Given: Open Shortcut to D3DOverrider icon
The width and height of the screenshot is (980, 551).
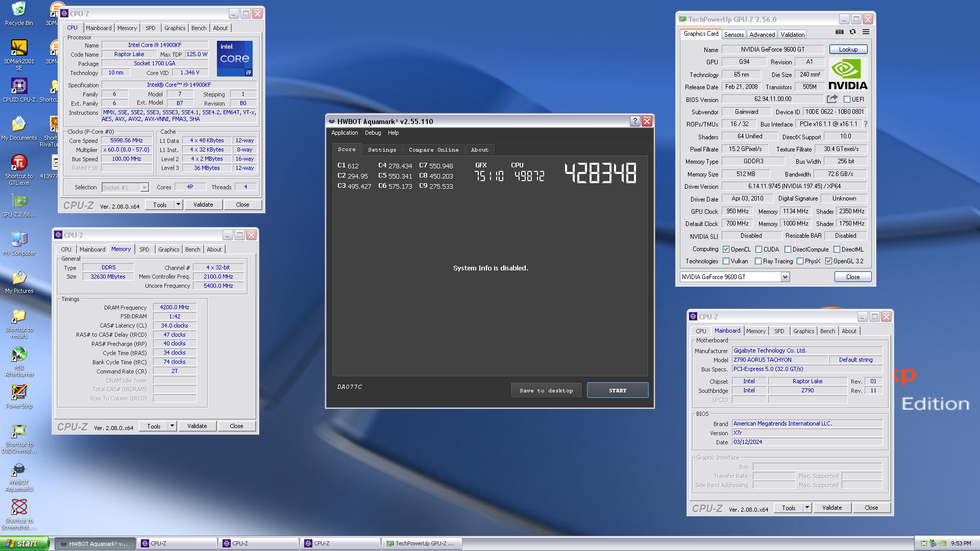Looking at the screenshot, I should [19, 438].
